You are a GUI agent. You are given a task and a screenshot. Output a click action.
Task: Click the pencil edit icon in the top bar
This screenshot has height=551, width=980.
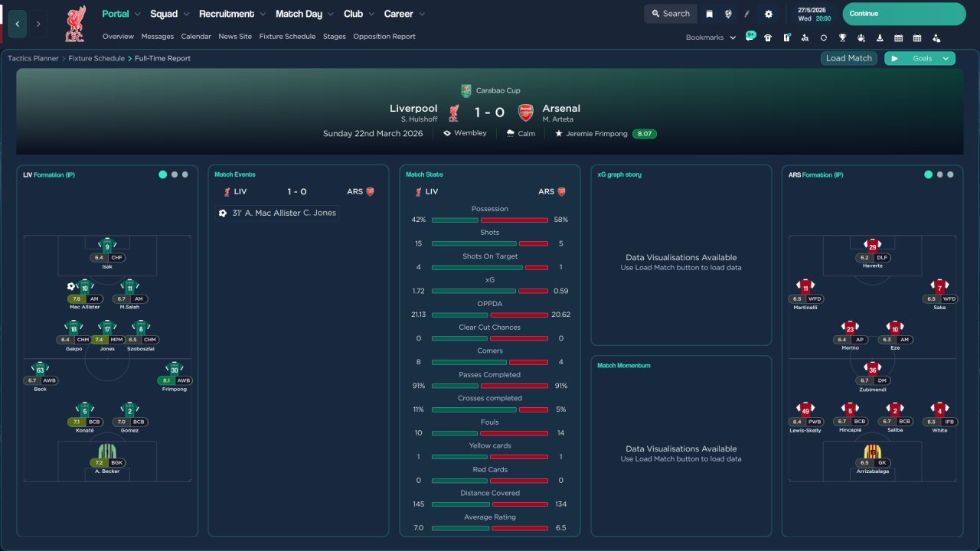pos(747,14)
